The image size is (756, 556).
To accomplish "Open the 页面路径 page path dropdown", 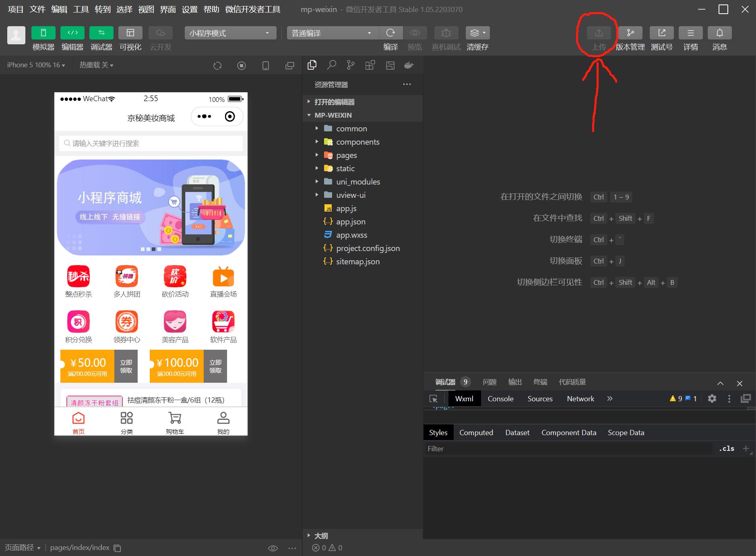I will [x=23, y=548].
